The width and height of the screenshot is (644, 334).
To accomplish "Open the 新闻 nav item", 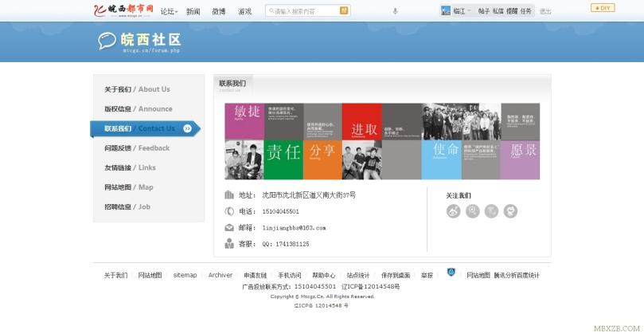I will 193,11.
